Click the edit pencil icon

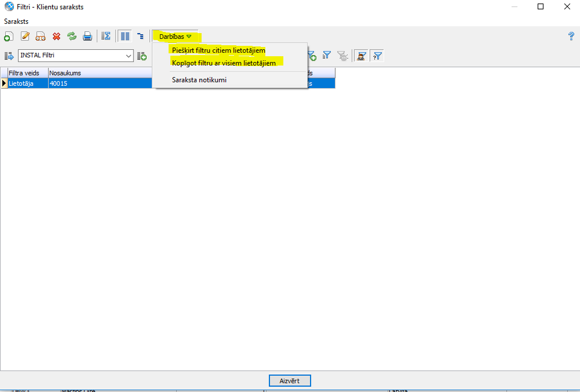25,36
